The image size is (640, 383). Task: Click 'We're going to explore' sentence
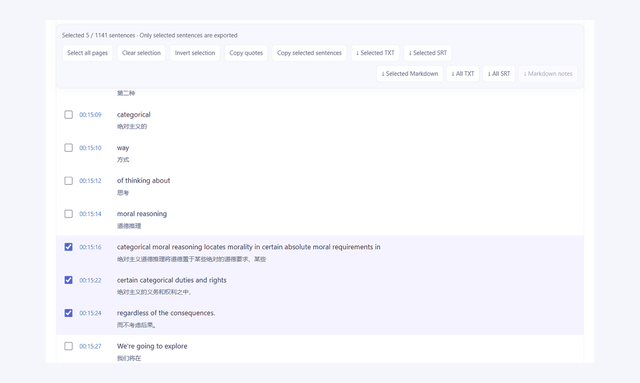tap(152, 346)
